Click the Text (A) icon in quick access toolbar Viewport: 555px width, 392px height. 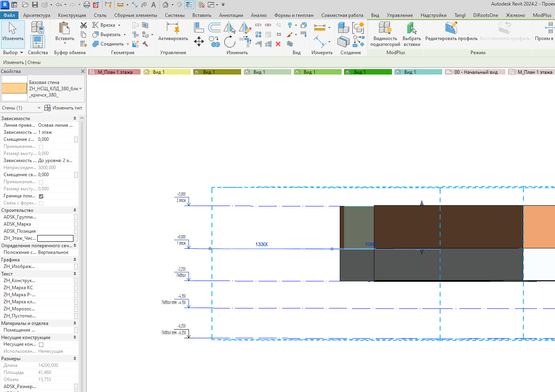point(154,5)
